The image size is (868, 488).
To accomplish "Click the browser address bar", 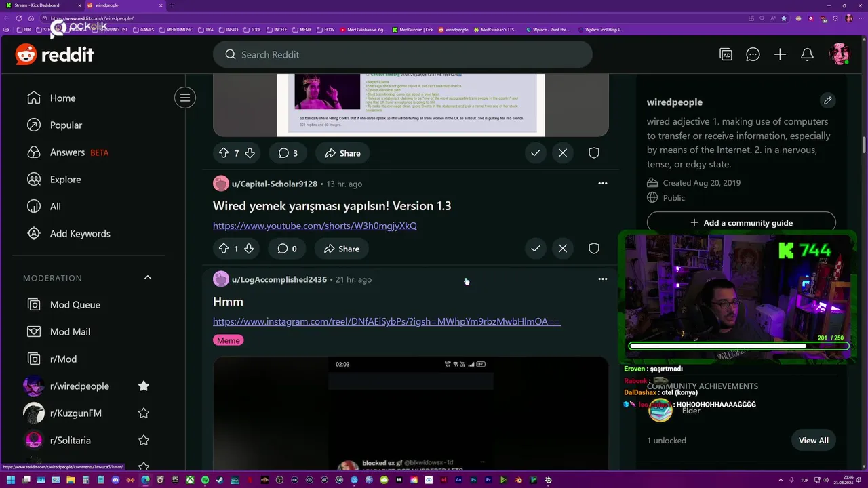I will [x=393, y=18].
